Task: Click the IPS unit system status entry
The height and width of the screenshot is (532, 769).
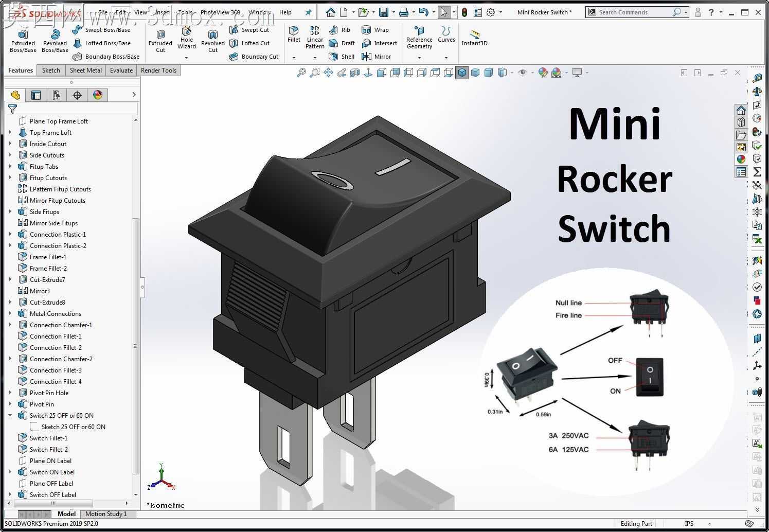Action: click(689, 523)
